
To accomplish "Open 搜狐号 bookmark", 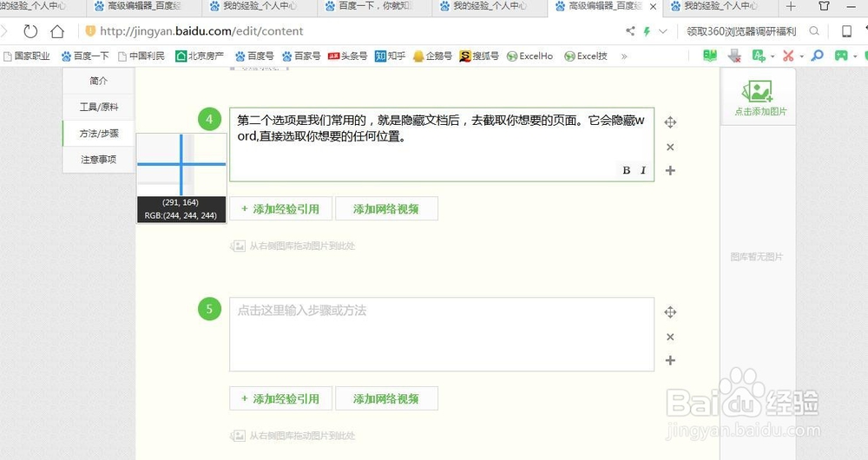I will pos(479,56).
